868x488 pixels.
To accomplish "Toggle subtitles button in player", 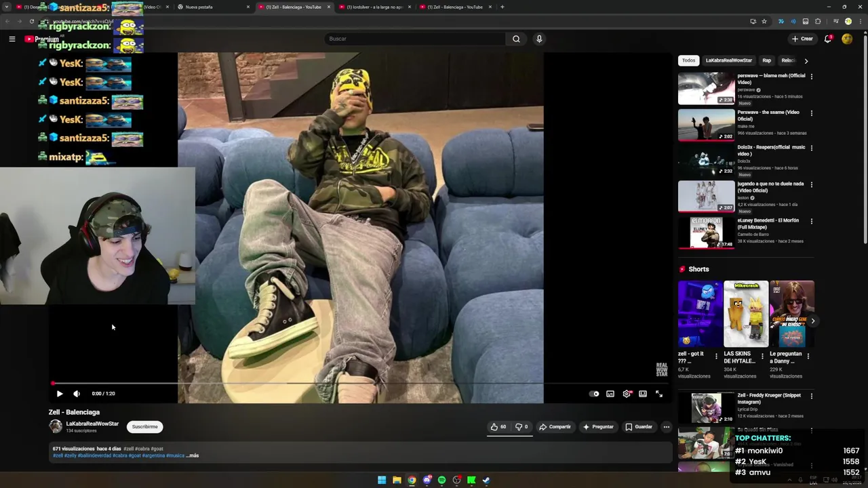I will click(610, 393).
